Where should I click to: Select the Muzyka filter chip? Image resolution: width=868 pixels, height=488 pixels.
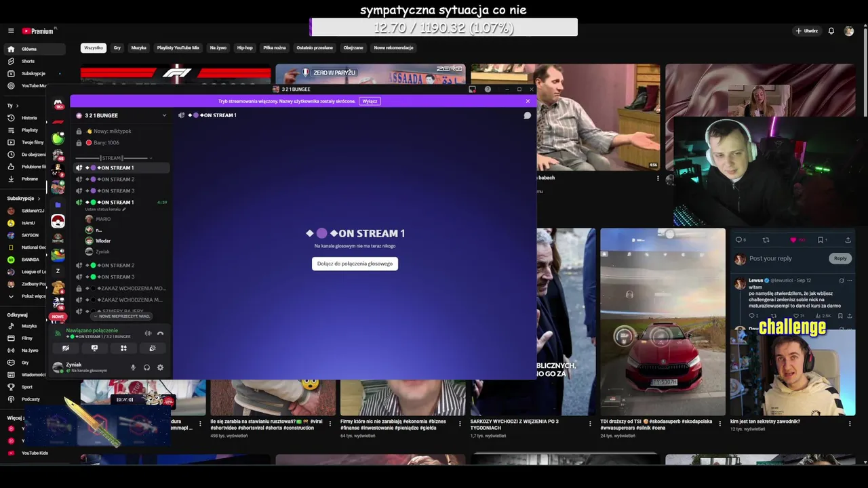(139, 48)
